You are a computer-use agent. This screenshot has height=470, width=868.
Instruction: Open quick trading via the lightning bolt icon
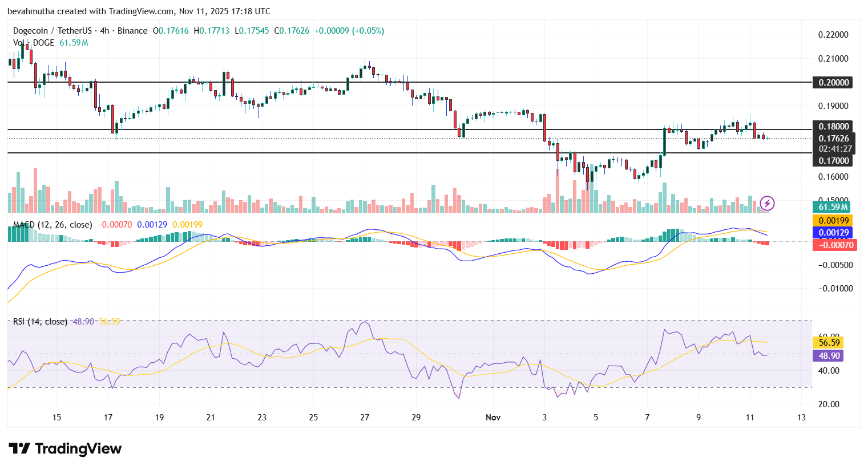(766, 204)
